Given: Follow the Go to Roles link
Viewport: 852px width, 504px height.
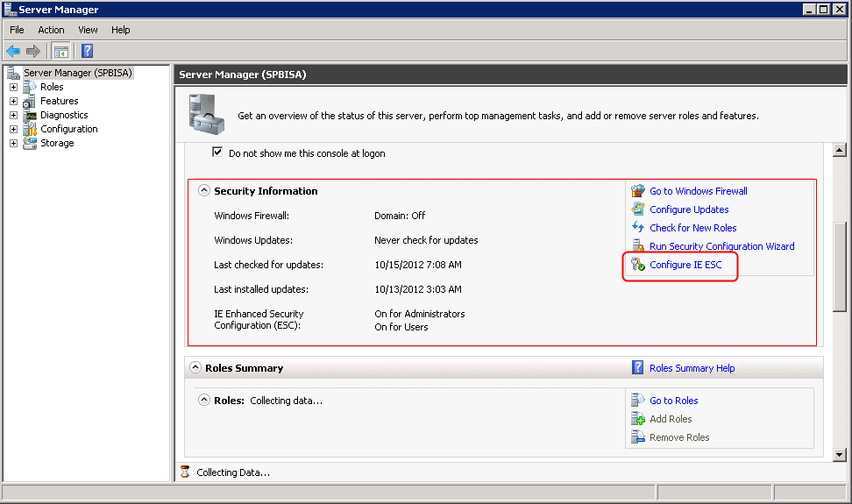Looking at the screenshot, I should click(674, 401).
